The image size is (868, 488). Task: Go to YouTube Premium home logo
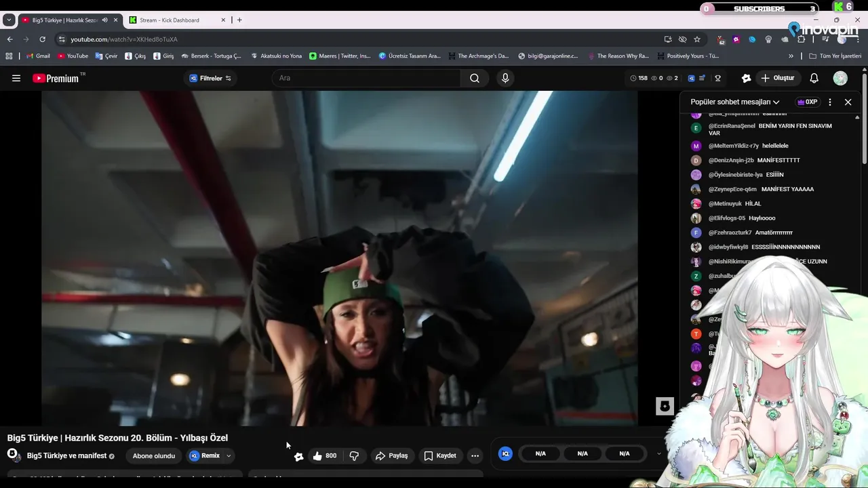(x=58, y=78)
